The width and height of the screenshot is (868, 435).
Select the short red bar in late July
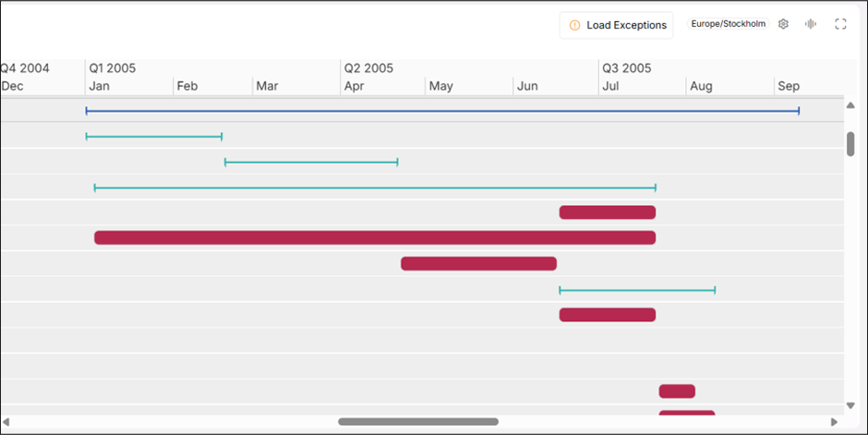click(677, 392)
